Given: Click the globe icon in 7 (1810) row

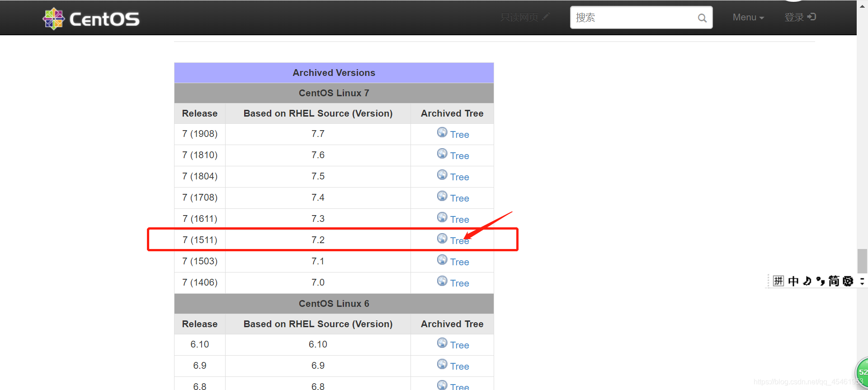Looking at the screenshot, I should click(442, 153).
